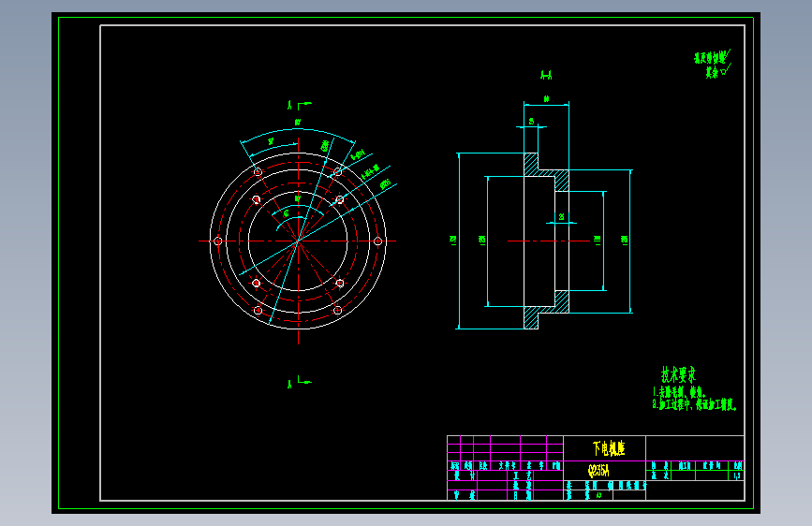This screenshot has height=526, width=812.
Task: Select technical requirement line 1 text
Action: 679,393
